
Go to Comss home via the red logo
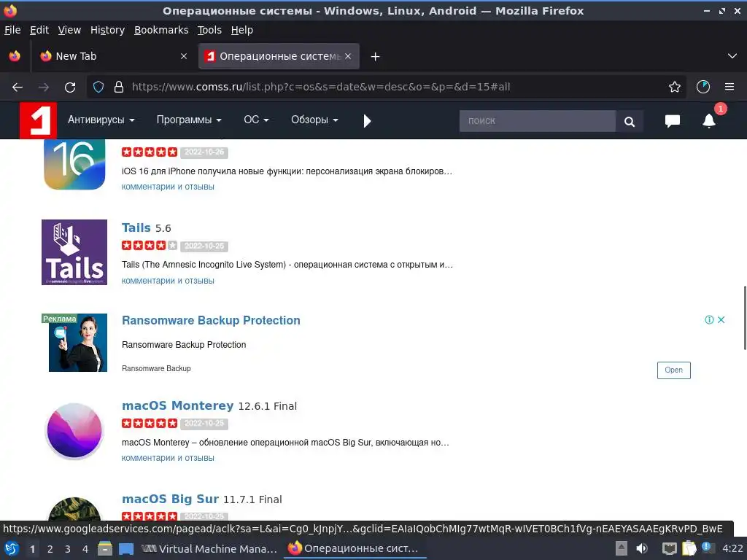click(38, 120)
